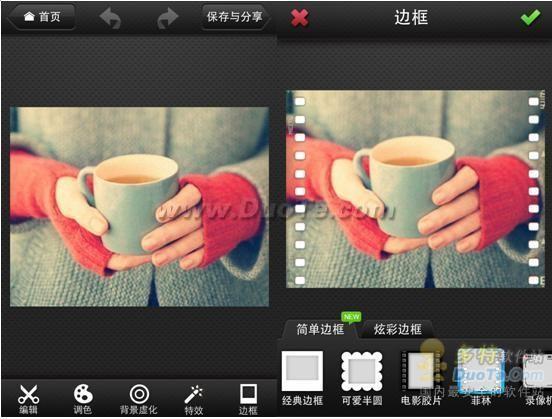The height and width of the screenshot is (419, 552).
Task: Select the 调色 palette tool
Action: (x=83, y=399)
